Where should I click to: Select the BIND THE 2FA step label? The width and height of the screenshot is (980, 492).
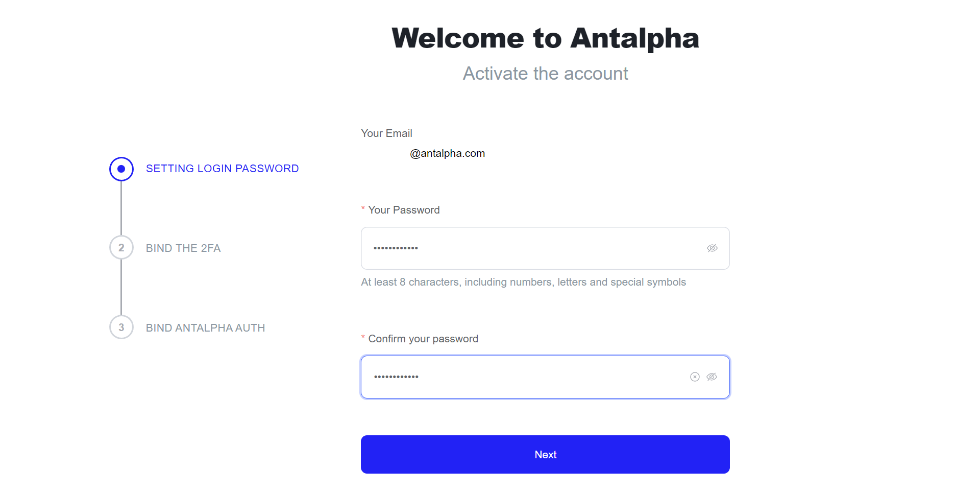point(183,248)
